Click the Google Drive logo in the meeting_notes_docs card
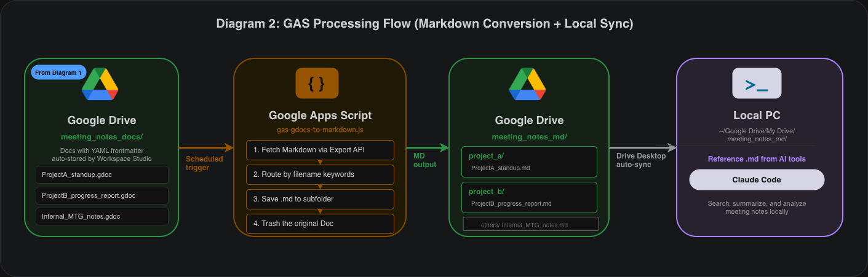The width and height of the screenshot is (868, 277). (100, 85)
